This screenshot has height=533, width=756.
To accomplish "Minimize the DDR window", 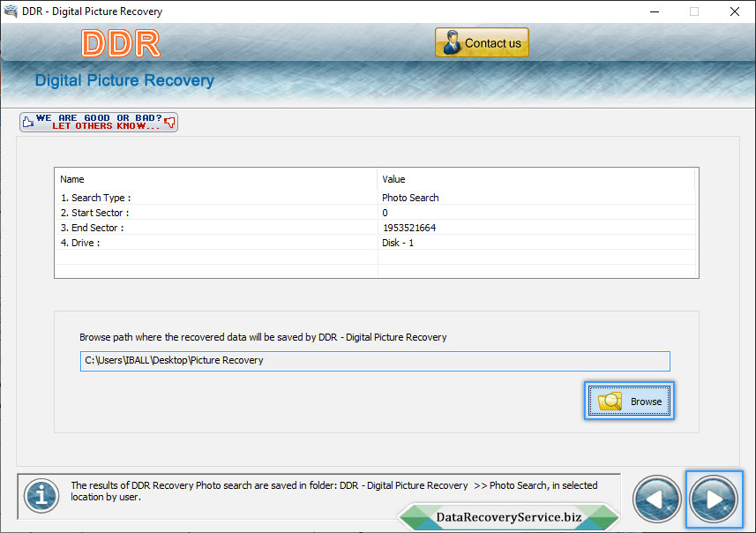I will click(x=655, y=11).
